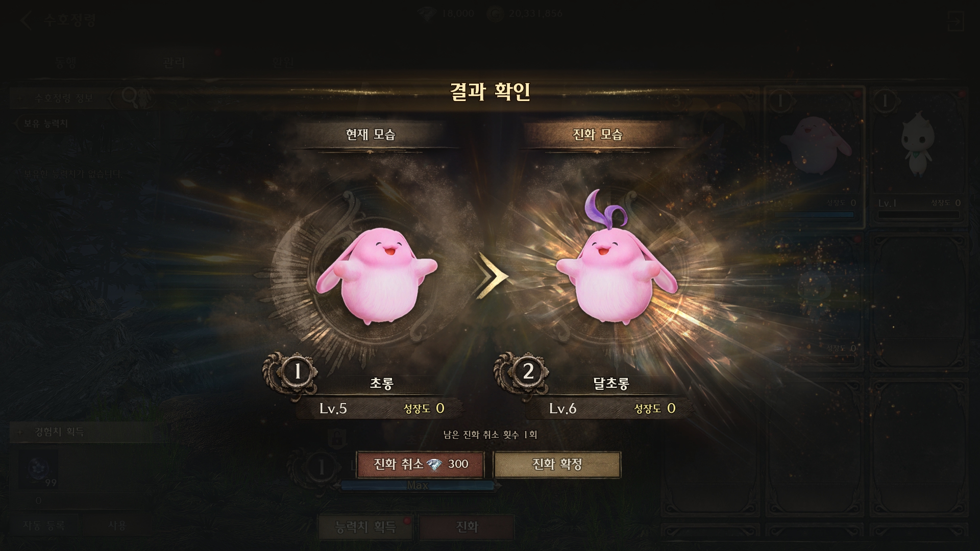
Task: Click the 사용 button
Action: click(x=117, y=525)
